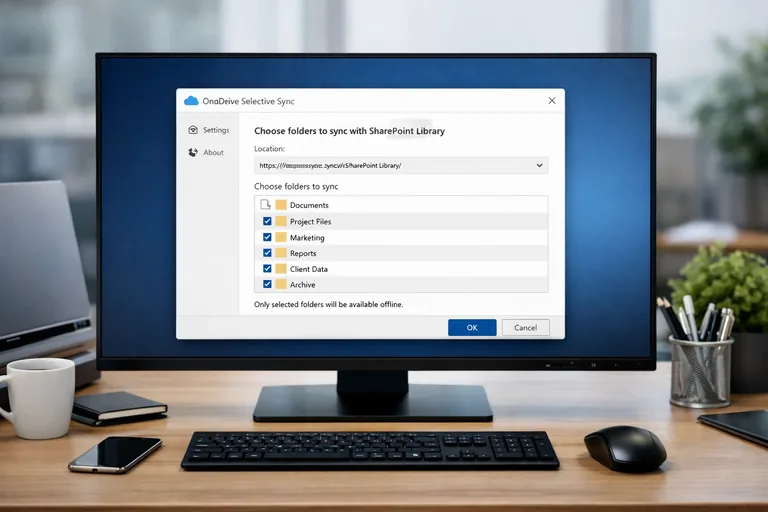The height and width of the screenshot is (512, 768).
Task: Click the 'Location:' label
Action: coord(269,148)
